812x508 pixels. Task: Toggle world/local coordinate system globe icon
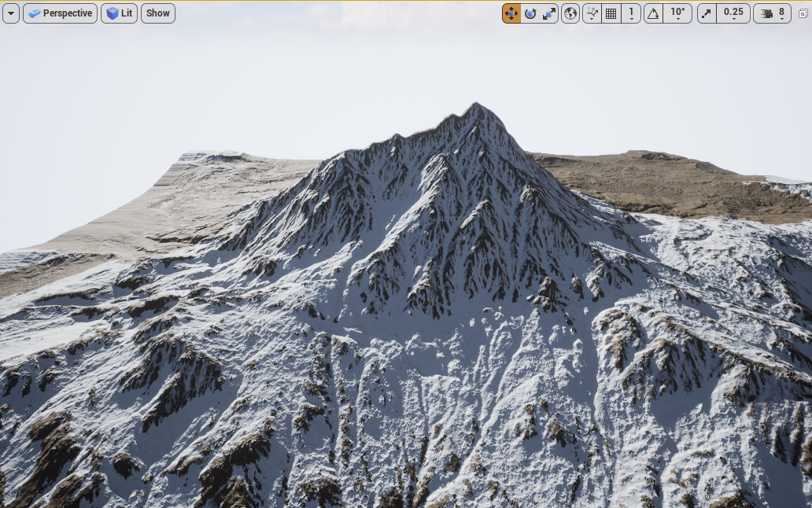(570, 13)
